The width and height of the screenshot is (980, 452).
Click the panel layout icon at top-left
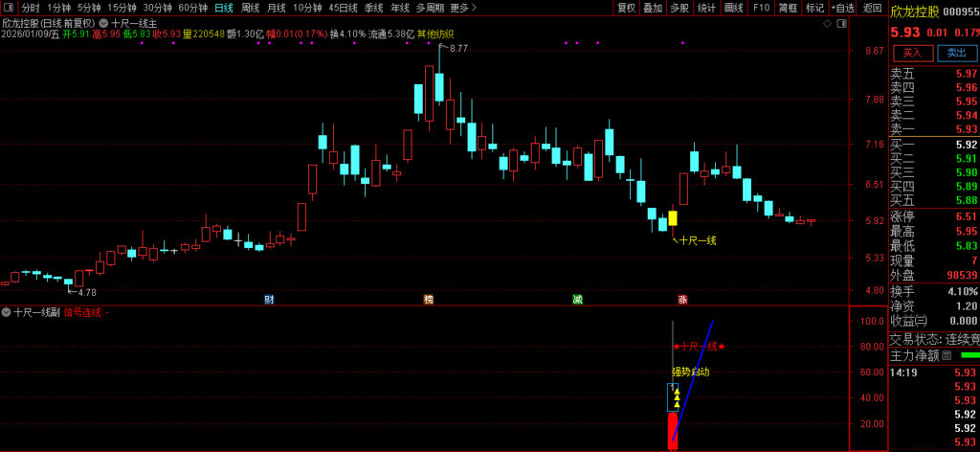click(x=8, y=8)
